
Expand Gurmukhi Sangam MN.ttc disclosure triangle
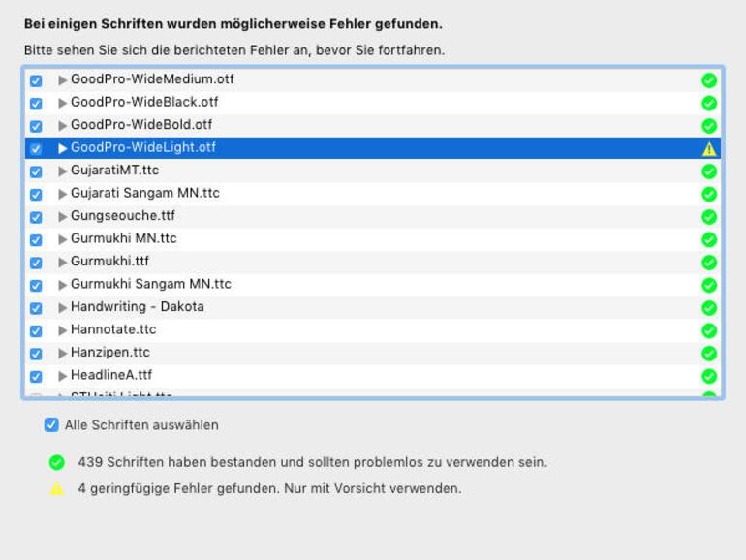coord(63,285)
